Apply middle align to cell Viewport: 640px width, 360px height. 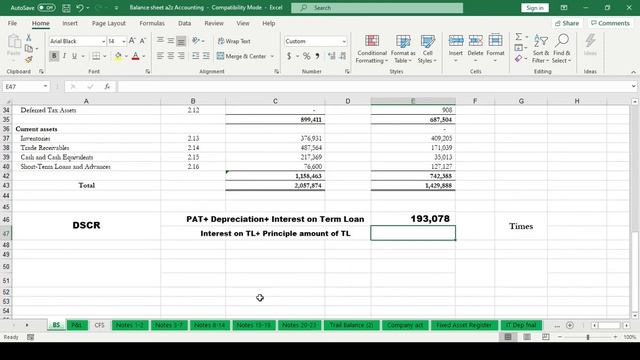(x=171, y=41)
